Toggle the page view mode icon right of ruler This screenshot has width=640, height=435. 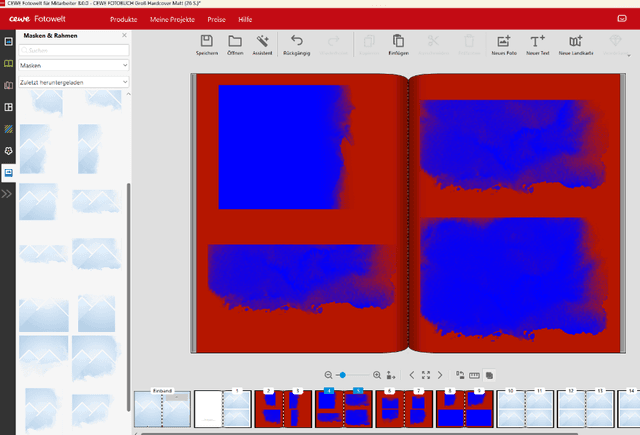pos(489,375)
